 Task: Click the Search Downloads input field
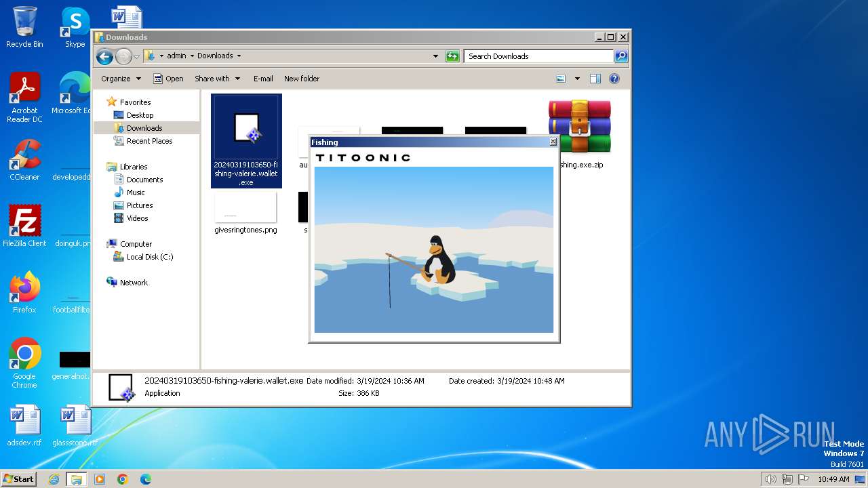539,56
